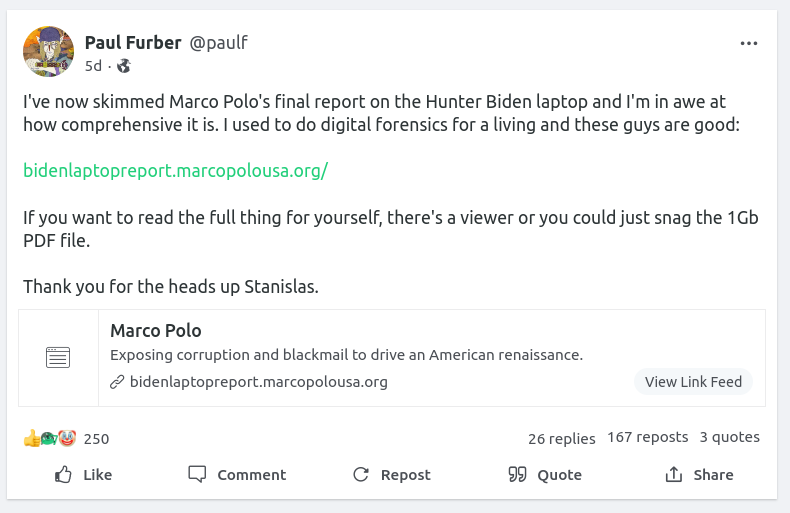Click the Share upload icon

pyautogui.click(x=675, y=474)
